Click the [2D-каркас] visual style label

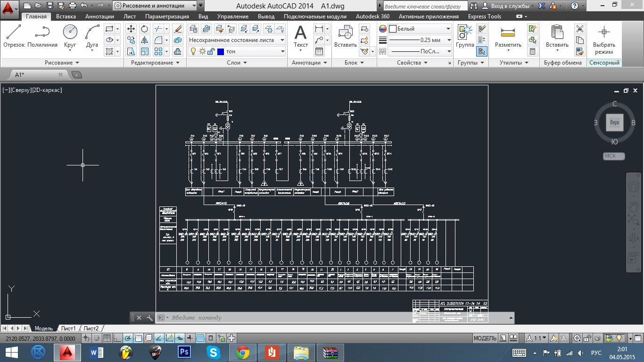[x=48, y=90]
